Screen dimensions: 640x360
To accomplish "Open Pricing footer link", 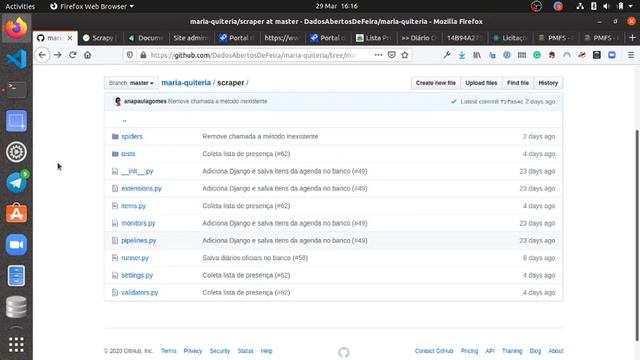I will 469,351.
